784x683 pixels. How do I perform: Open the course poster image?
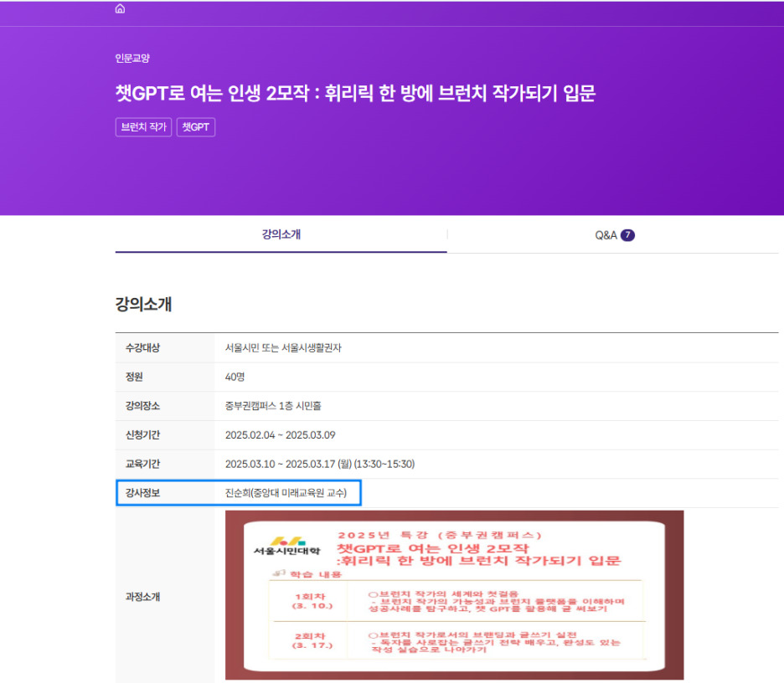pos(455,594)
